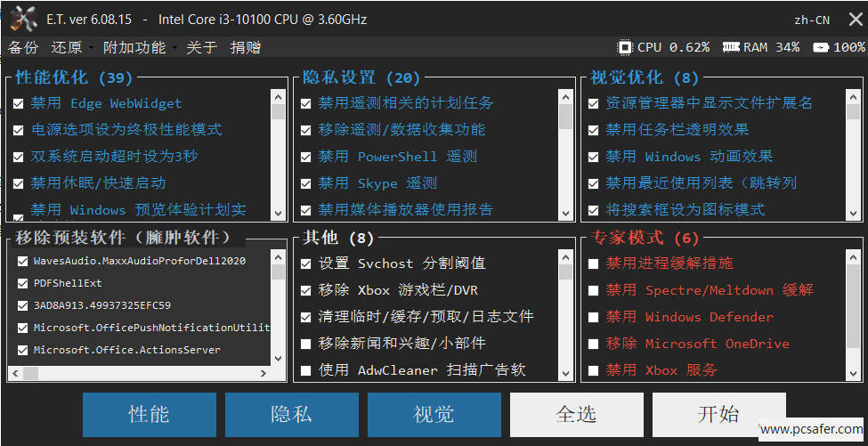Click the 全选 button
This screenshot has width=868, height=446.
(576, 414)
